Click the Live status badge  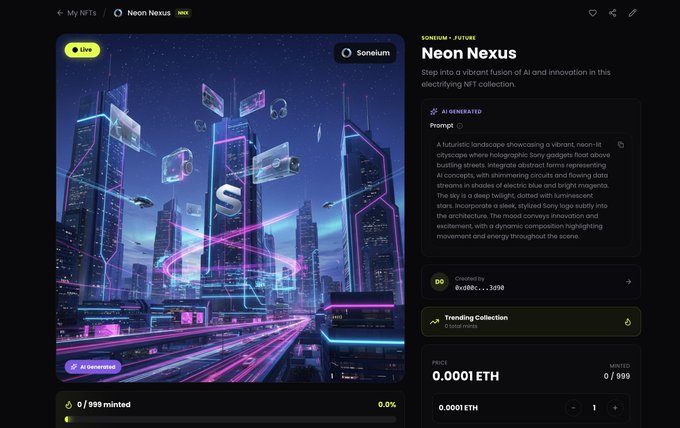[x=82, y=50]
